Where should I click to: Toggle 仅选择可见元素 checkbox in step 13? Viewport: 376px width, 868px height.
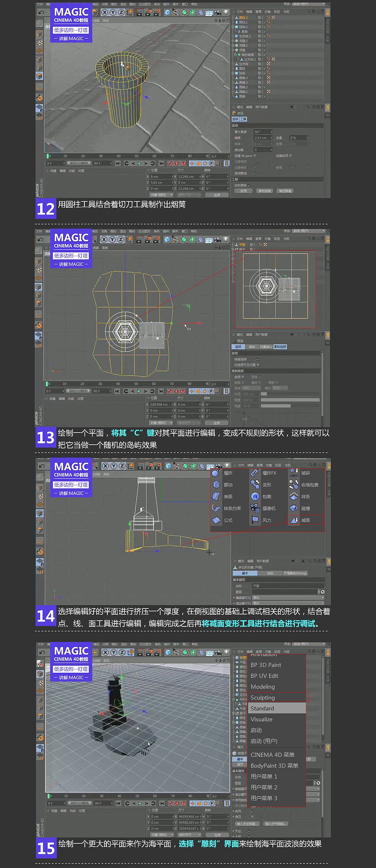pos(257,365)
